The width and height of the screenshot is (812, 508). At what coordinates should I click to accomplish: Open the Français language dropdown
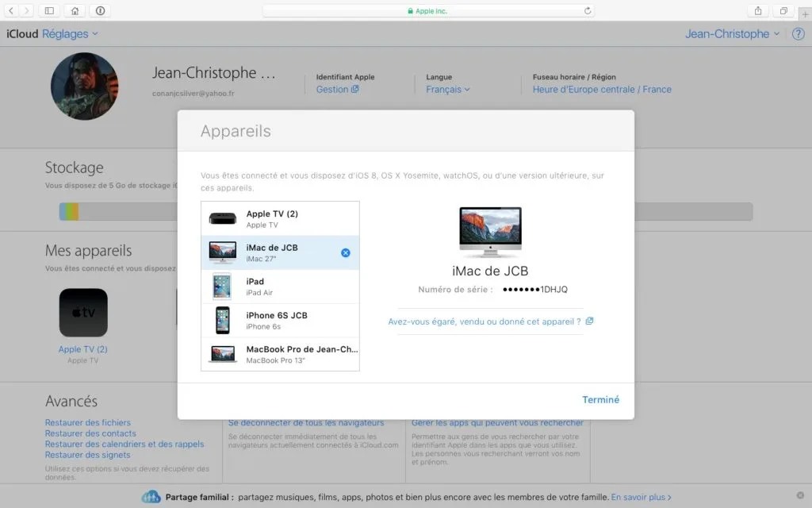(x=448, y=89)
